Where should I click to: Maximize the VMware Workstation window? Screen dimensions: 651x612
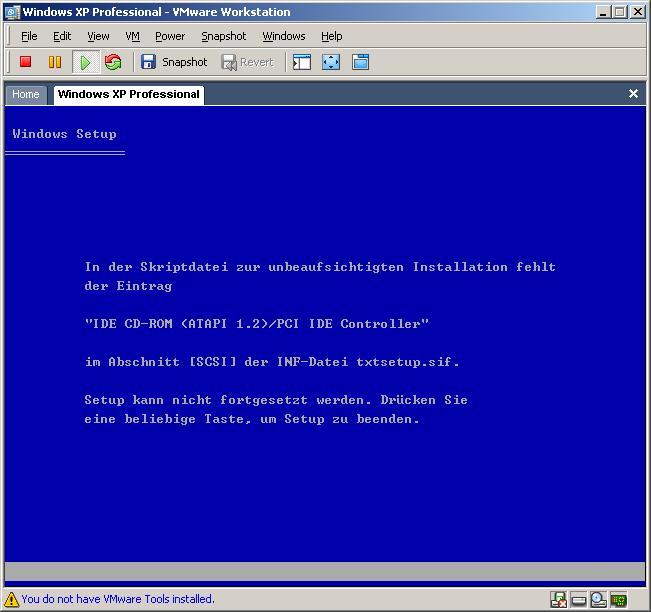click(619, 12)
